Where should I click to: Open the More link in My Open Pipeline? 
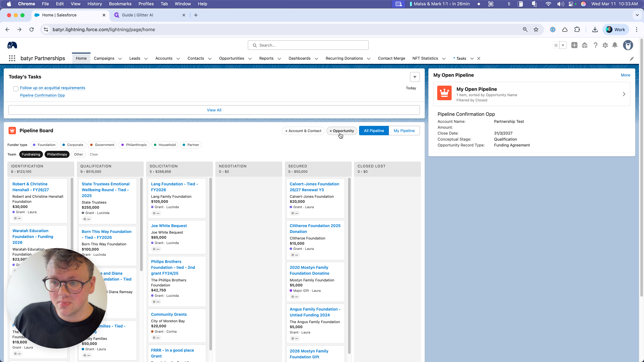point(625,75)
